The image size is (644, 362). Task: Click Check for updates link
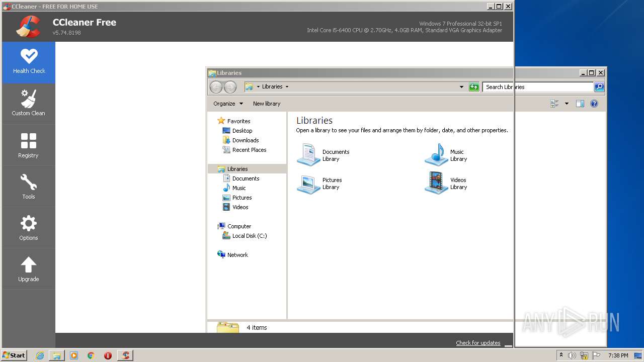pyautogui.click(x=478, y=343)
